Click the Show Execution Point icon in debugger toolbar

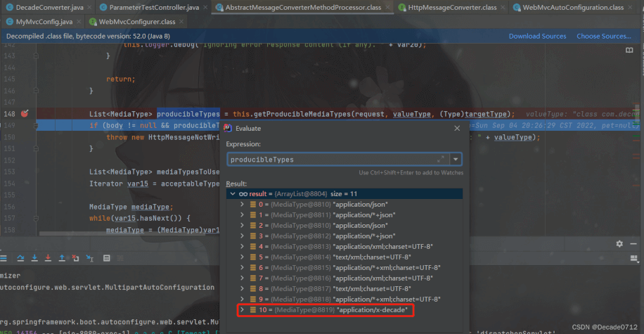[x=4, y=258]
